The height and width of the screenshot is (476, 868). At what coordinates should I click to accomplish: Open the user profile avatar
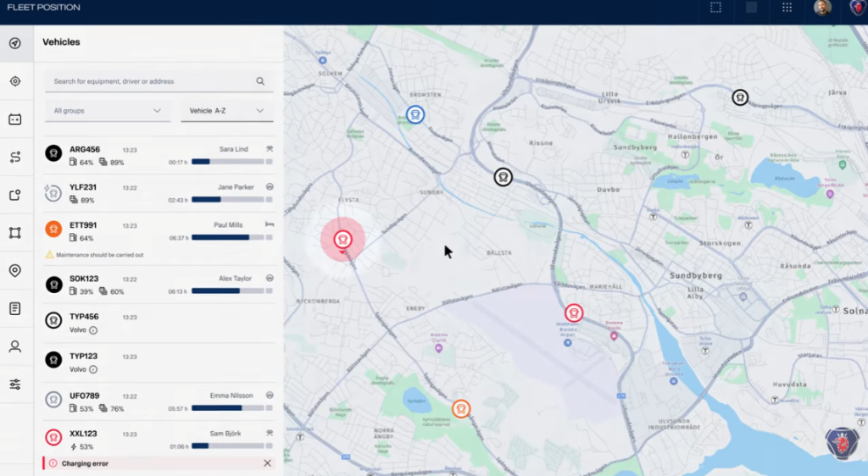click(822, 7)
